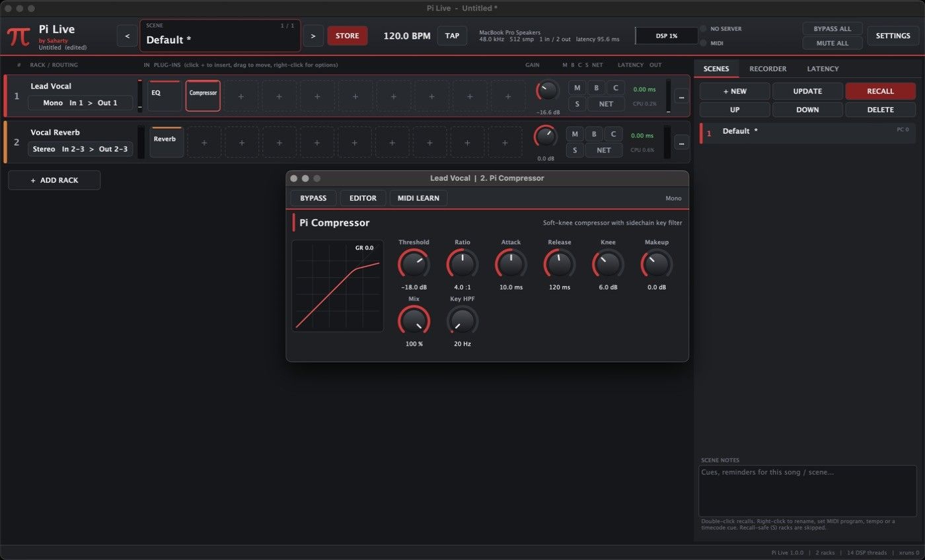Viewport: 925px width, 560px height.
Task: Toggle recall-safe S on Lead Vocal rack
Action: 577,104
